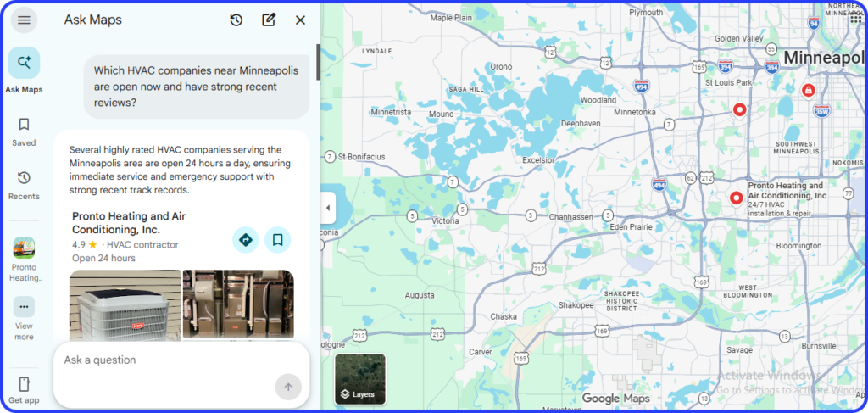This screenshot has width=868, height=413.
Task: Click the Bloomington map label
Action: coord(798,245)
